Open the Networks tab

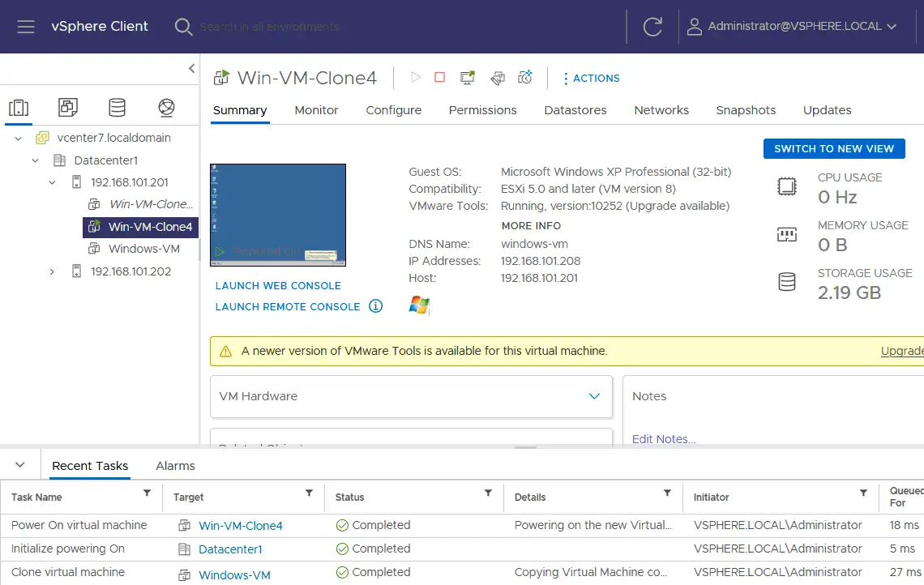tap(661, 110)
